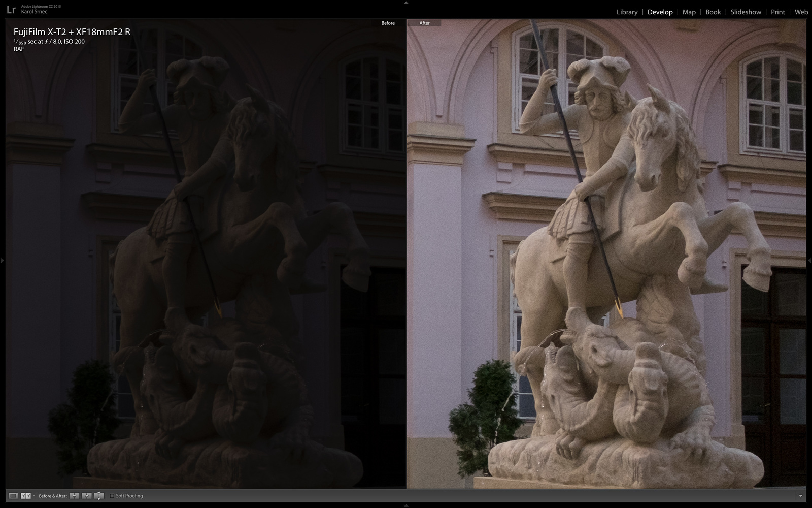The image size is (812, 508).
Task: Enable the Soft Proofing checkbox
Action: pos(112,496)
